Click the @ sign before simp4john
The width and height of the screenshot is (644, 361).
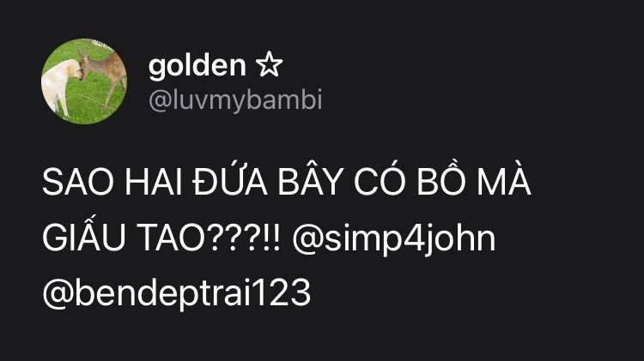click(x=307, y=238)
